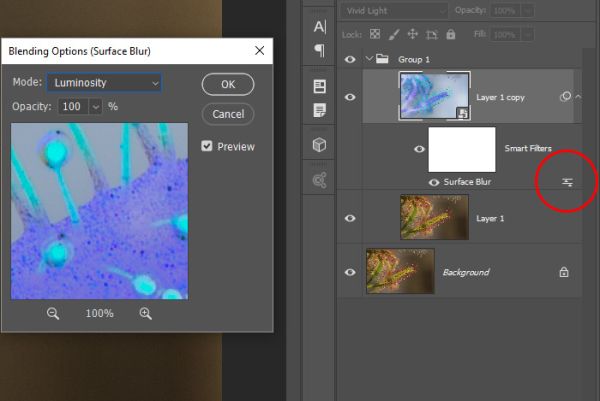
Task: Open the Character panel icon
Action: click(x=320, y=27)
